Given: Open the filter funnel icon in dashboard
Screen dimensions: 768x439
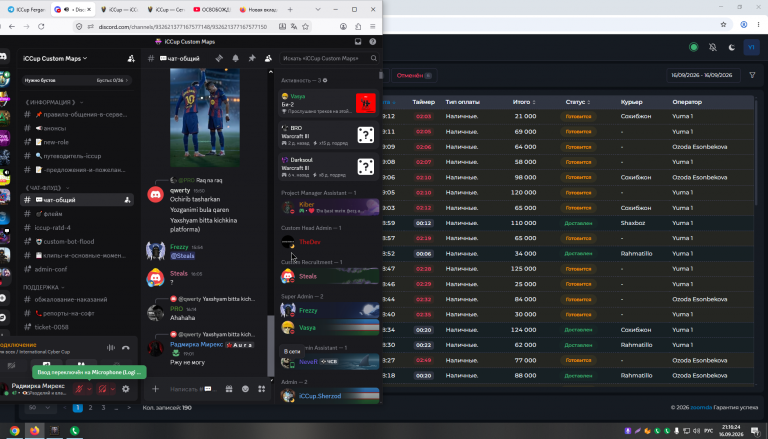Looking at the screenshot, I should coord(752,75).
